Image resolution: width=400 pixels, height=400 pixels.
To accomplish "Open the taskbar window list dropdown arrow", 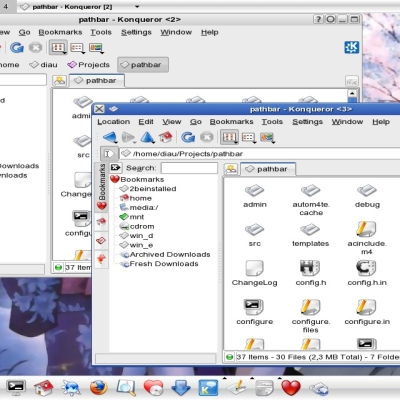I will (x=137, y=6).
